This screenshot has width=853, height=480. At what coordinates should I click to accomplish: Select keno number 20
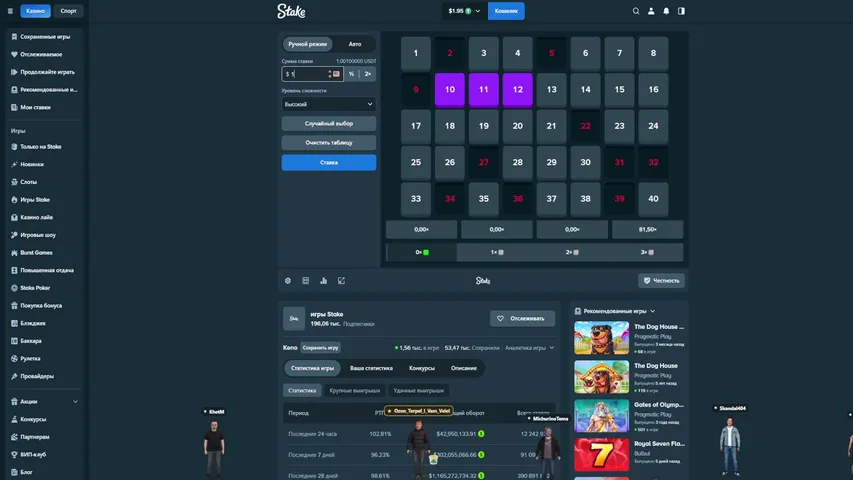click(x=517, y=126)
